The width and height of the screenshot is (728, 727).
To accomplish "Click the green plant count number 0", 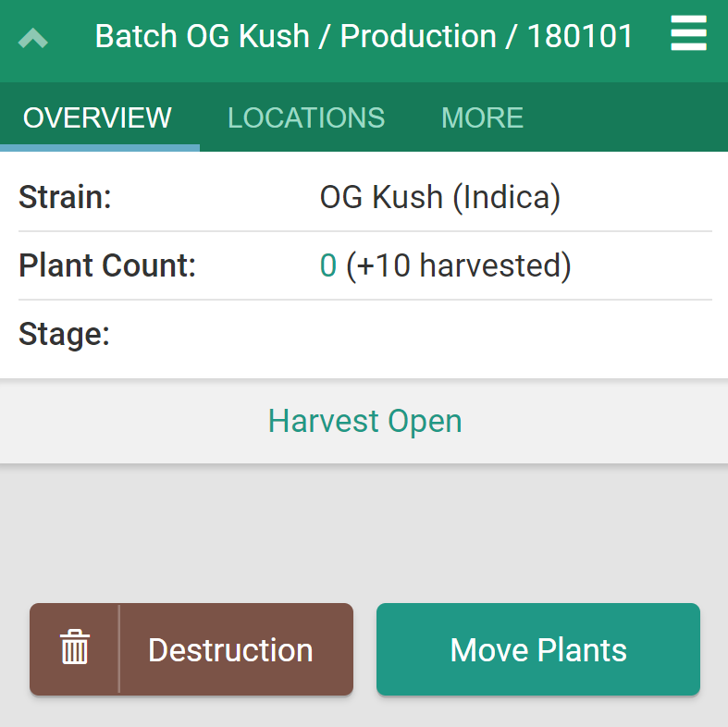I will (328, 266).
